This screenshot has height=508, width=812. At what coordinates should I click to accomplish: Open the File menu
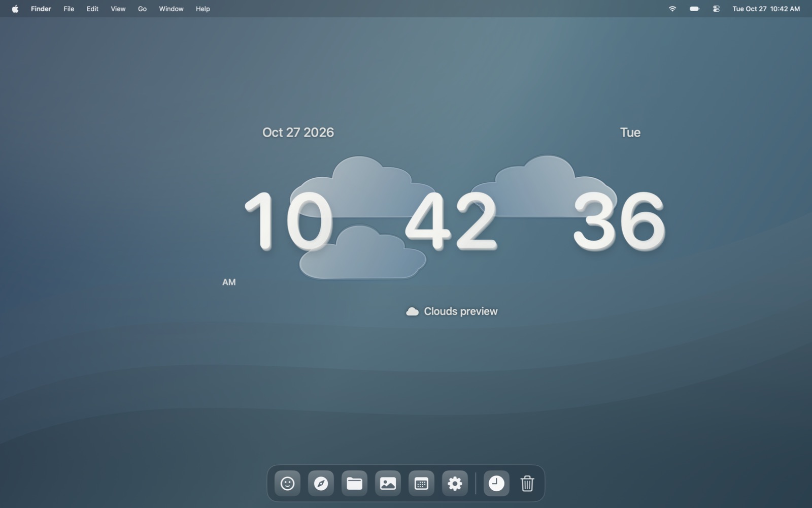pyautogui.click(x=69, y=9)
